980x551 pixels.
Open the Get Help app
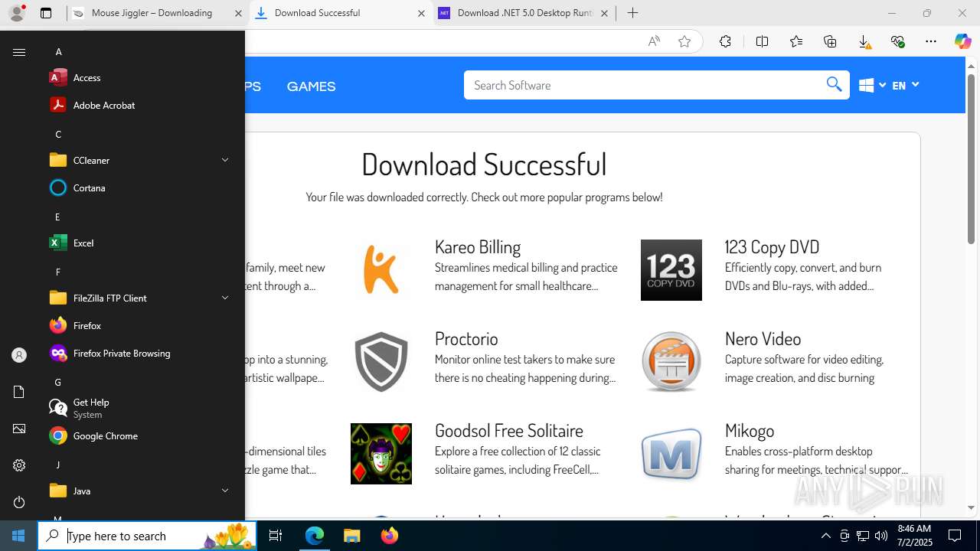138,408
